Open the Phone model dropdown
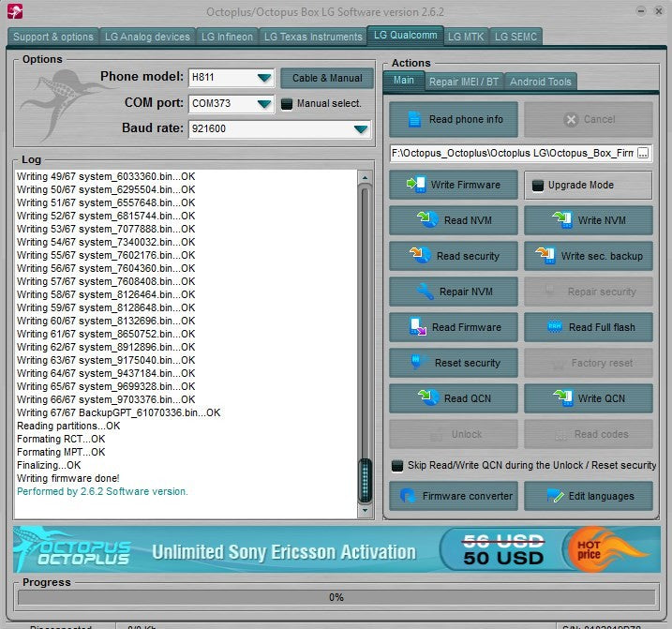The image size is (672, 629). point(263,78)
